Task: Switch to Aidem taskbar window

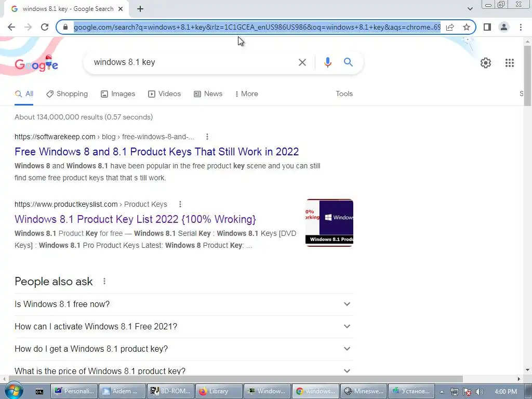Action: click(x=123, y=391)
